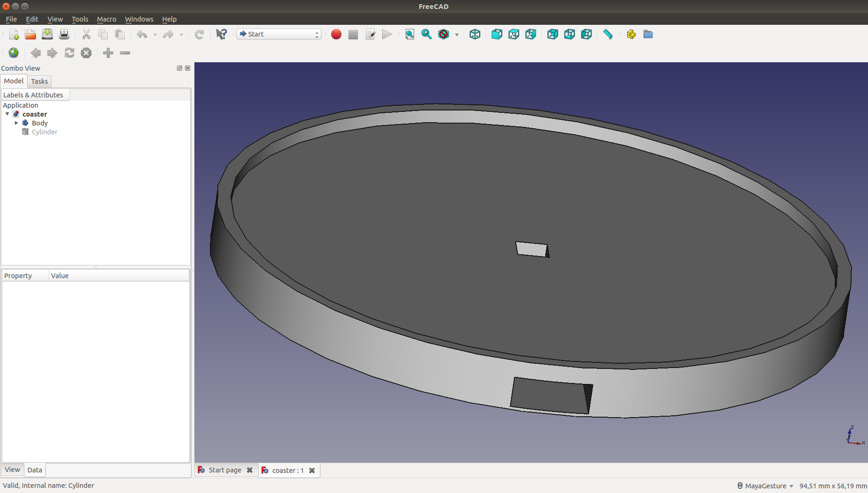
Task: Click the What's This help icon
Action: 221,34
